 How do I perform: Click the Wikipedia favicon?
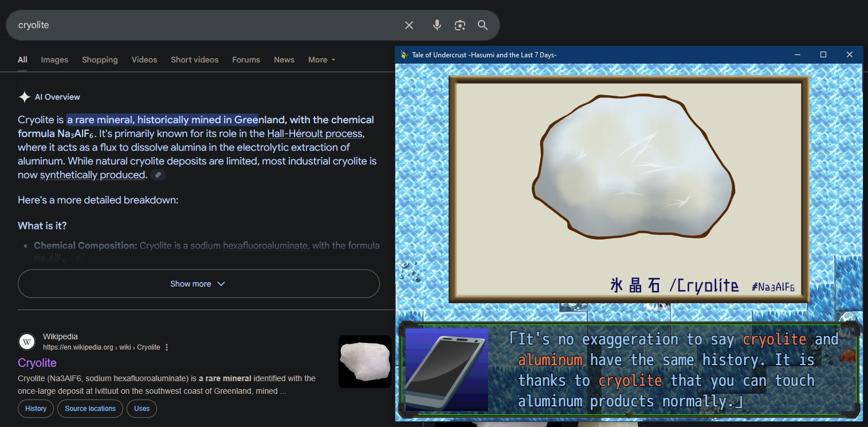(x=27, y=342)
